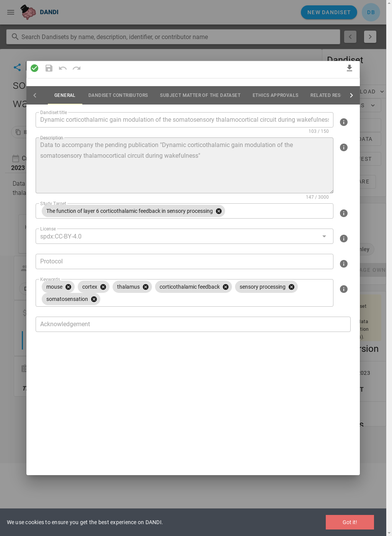Remove the sensory processing keyword chip

[x=291, y=287]
